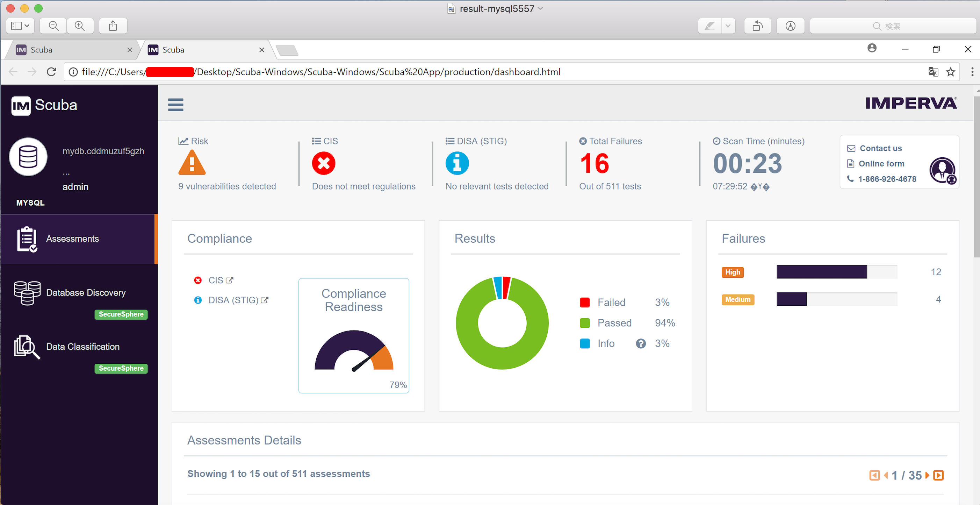Click the Info help question mark icon
The height and width of the screenshot is (505, 980).
coord(641,344)
